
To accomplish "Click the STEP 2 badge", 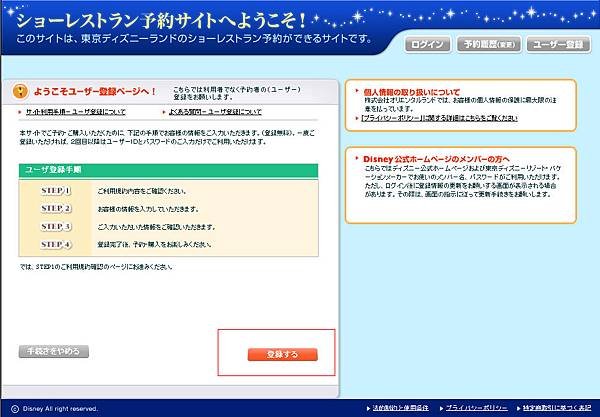I will [56, 208].
